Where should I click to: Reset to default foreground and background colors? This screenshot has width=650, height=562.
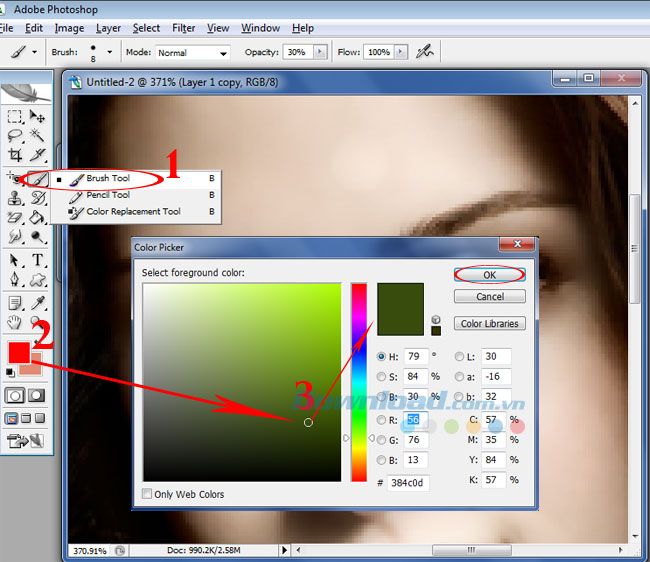pos(10,373)
